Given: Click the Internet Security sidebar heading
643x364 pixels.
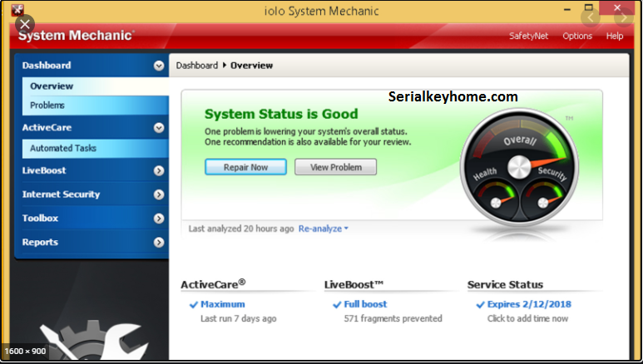Looking at the screenshot, I should 61,194.
